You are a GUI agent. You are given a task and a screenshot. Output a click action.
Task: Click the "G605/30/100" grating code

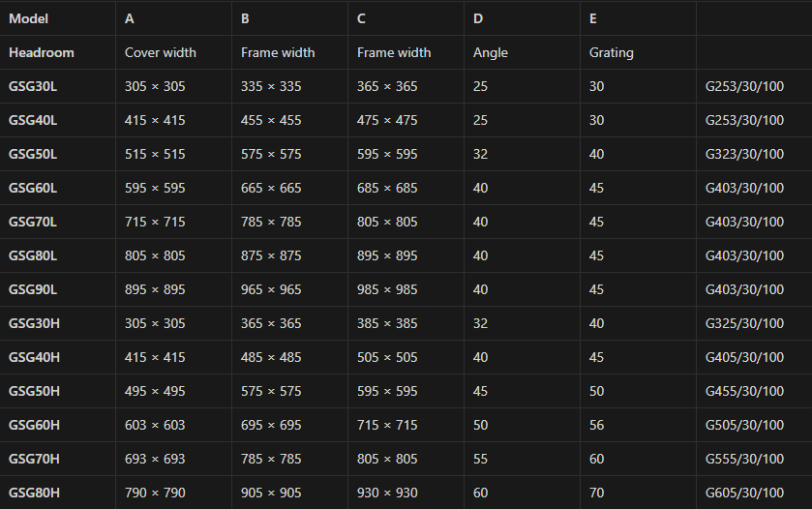point(744,493)
